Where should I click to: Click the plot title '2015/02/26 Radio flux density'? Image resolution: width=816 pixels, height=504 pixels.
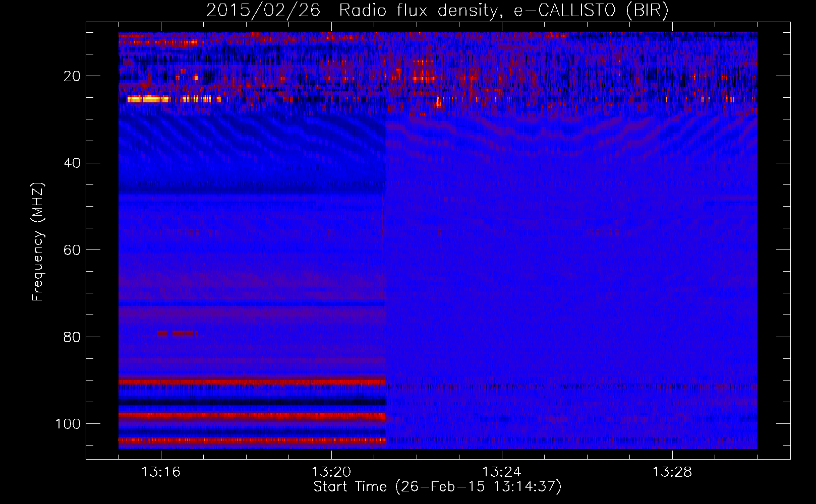click(x=437, y=11)
